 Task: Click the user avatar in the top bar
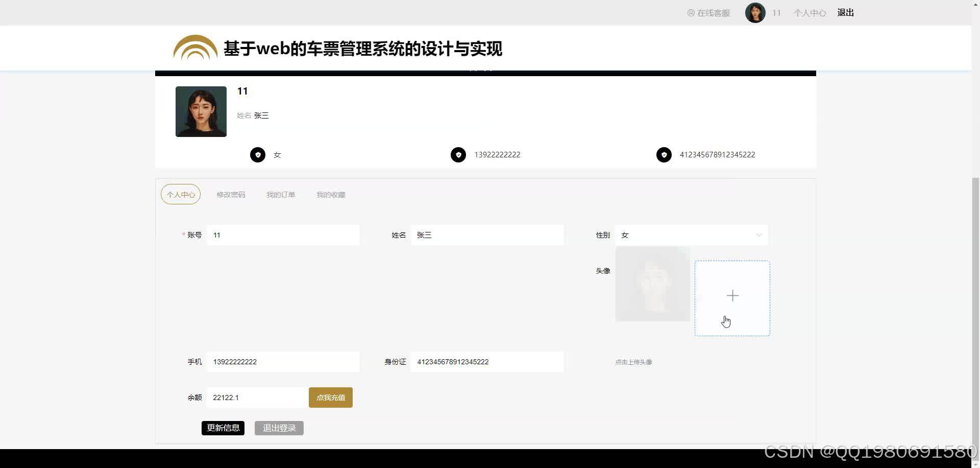[755, 12]
